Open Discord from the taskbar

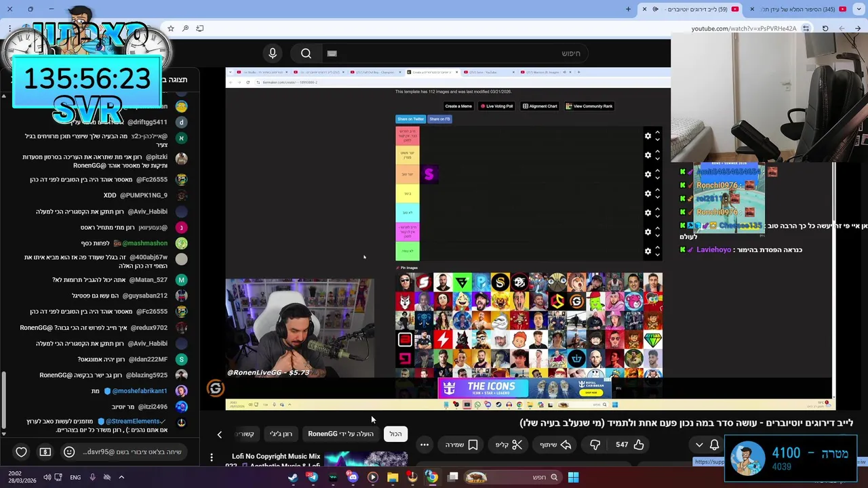tap(353, 477)
